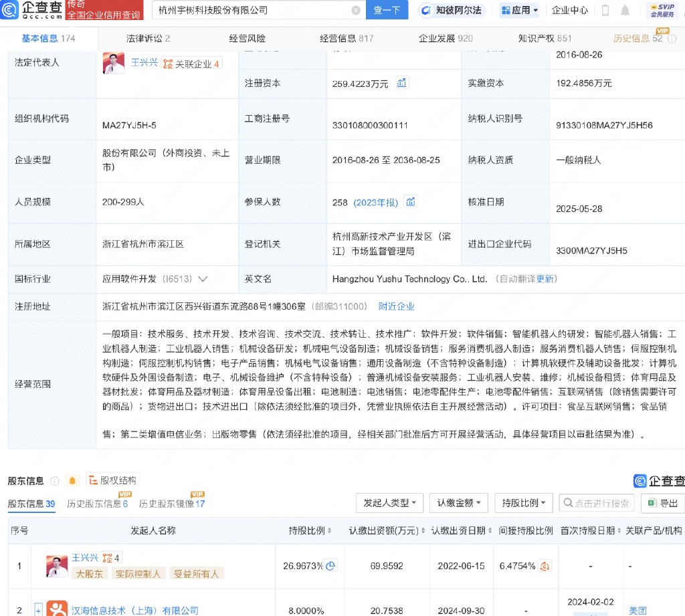Go to 企业中心
685x616 pixels.
[570, 10]
